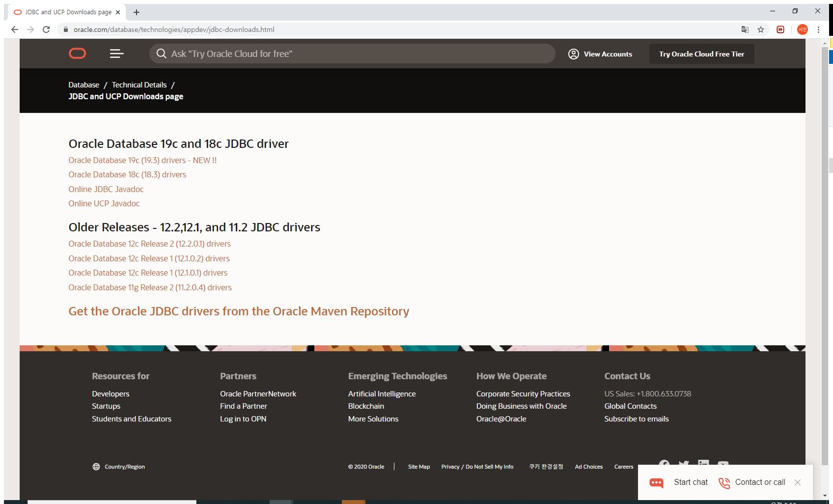The height and width of the screenshot is (504, 833).
Task: Open 11g Release 2 (11.2.0.4) drivers link
Action: [x=150, y=287]
